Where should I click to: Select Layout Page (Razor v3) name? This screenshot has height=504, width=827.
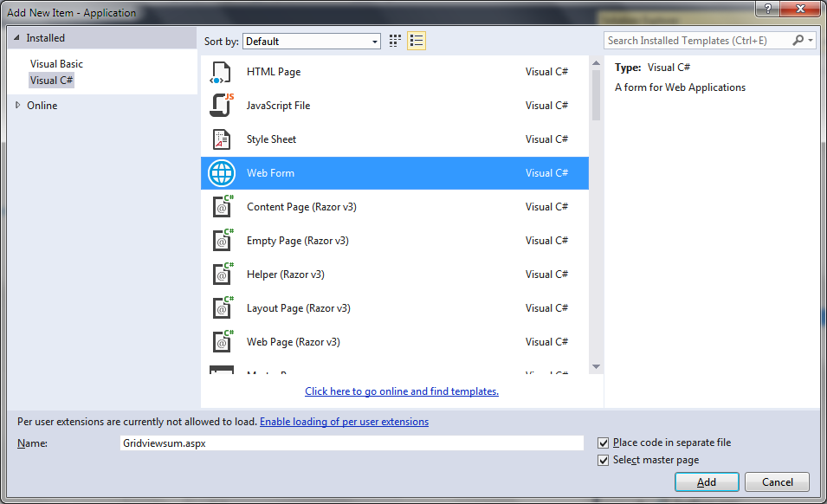299,308
